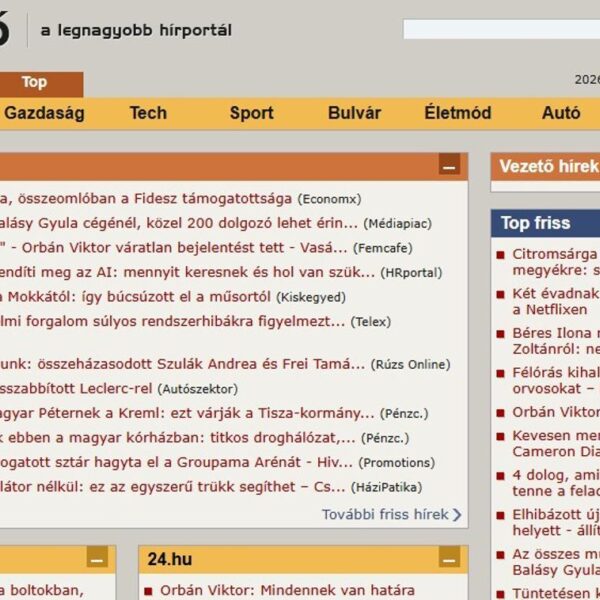Open headline about Balásy Gyula cégénél (Médiapiac)

(x=179, y=223)
